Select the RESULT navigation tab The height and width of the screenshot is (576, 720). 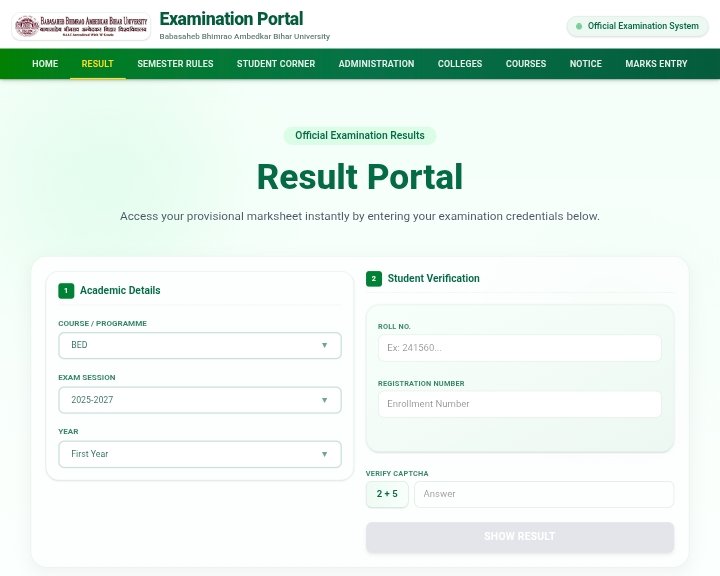pos(97,63)
